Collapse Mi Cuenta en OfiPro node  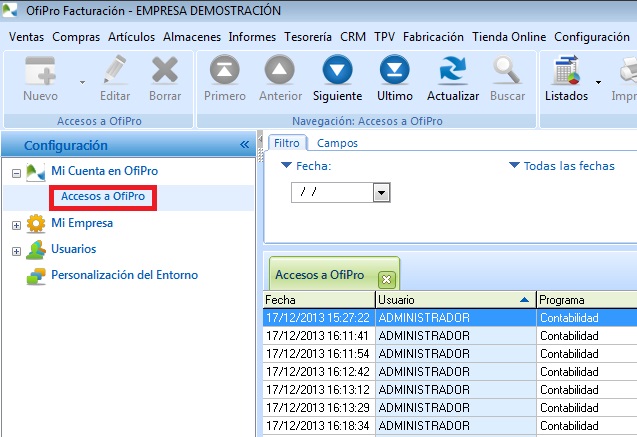point(16,173)
